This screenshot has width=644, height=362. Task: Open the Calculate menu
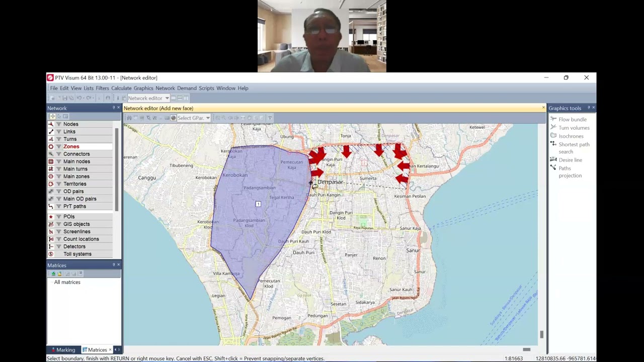pyautogui.click(x=121, y=88)
